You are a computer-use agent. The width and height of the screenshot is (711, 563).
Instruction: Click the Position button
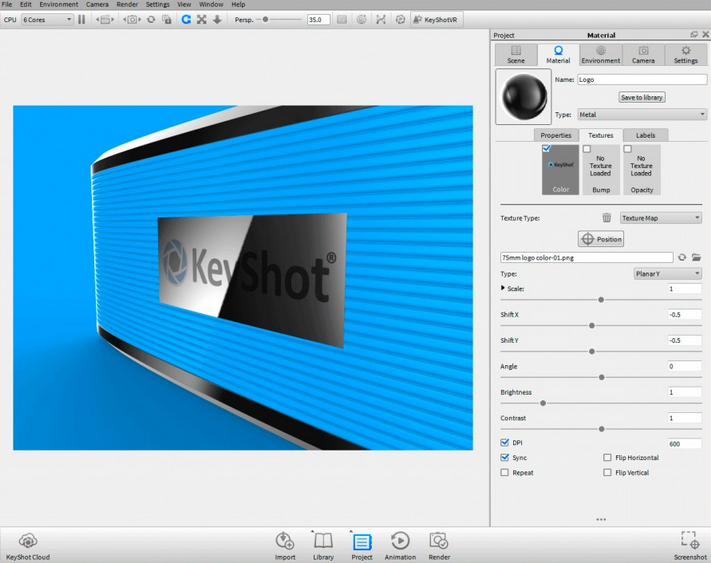[x=601, y=239]
